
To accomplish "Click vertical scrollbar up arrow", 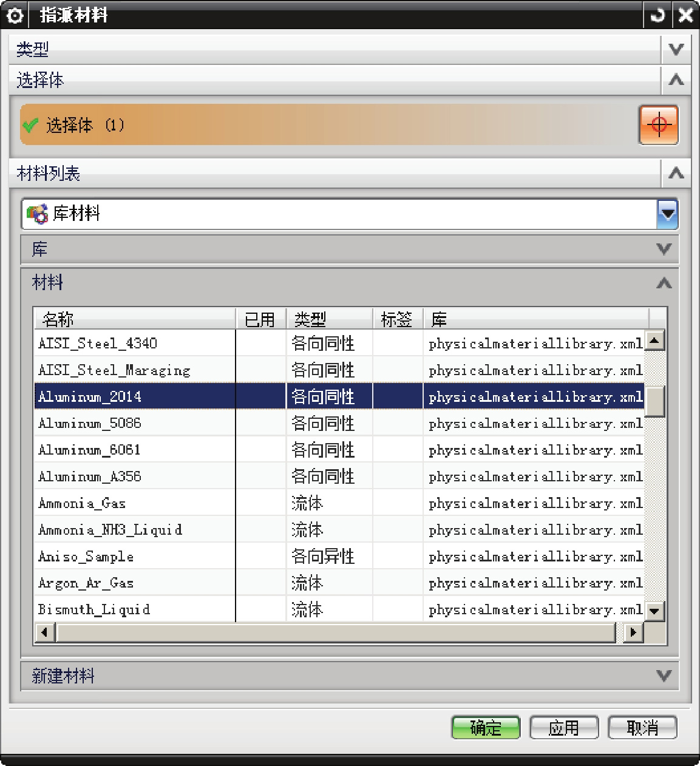I will tap(654, 341).
